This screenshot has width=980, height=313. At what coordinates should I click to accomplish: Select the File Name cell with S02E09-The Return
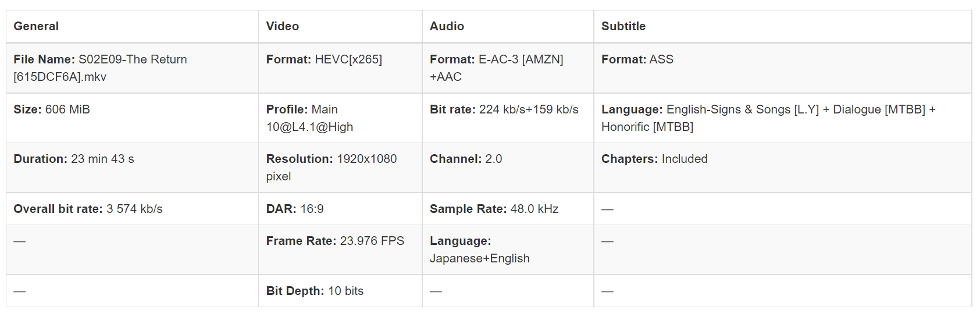(100, 67)
